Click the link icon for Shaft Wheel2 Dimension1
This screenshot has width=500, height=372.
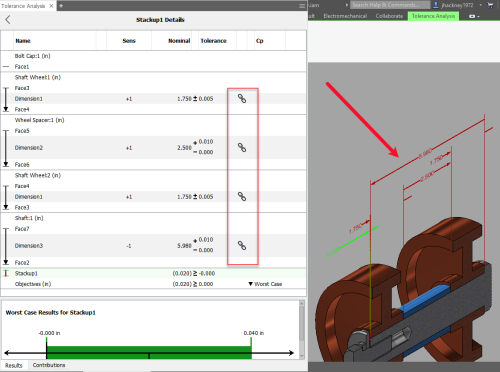point(242,196)
